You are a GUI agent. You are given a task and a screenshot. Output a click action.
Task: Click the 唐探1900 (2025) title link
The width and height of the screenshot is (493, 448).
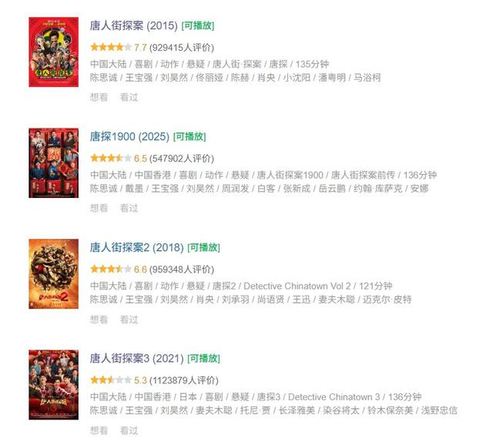(129, 137)
